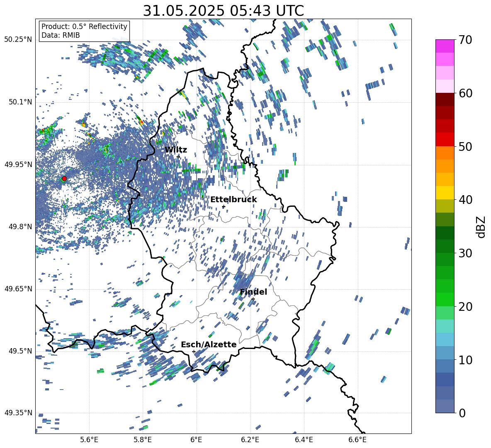Click the orange colorbar segment near 50
The image size is (491, 448).
(445, 153)
